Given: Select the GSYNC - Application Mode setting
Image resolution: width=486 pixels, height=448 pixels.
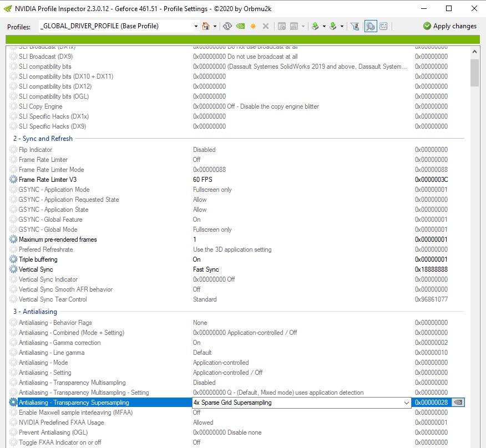Looking at the screenshot, I should (236, 190).
